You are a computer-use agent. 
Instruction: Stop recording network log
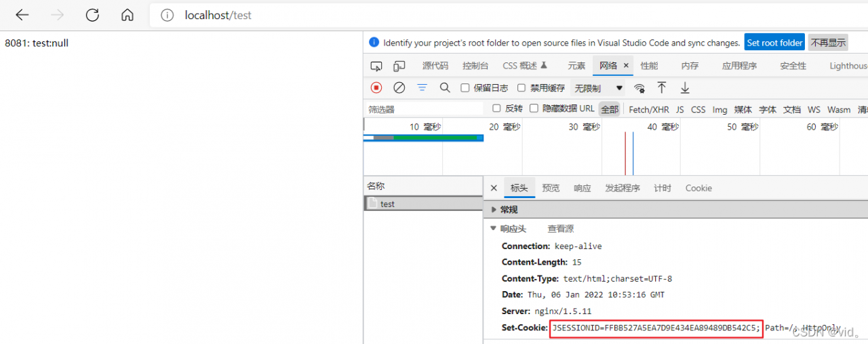tap(376, 88)
